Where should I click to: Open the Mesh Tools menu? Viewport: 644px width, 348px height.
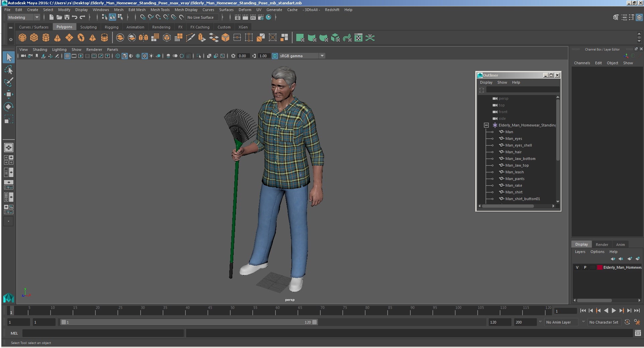coord(160,10)
